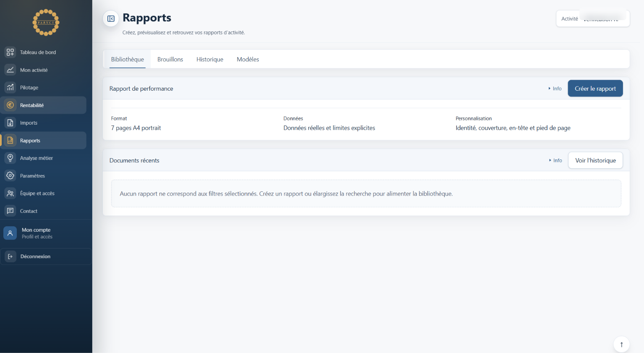The image size is (644, 353).
Task: Click the Paramètres gear icon
Action: click(x=10, y=175)
